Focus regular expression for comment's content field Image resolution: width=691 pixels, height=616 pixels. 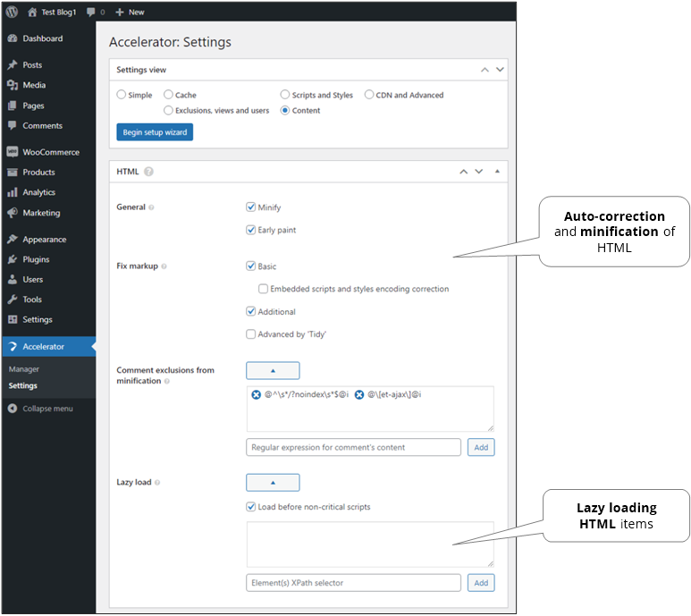point(353,448)
